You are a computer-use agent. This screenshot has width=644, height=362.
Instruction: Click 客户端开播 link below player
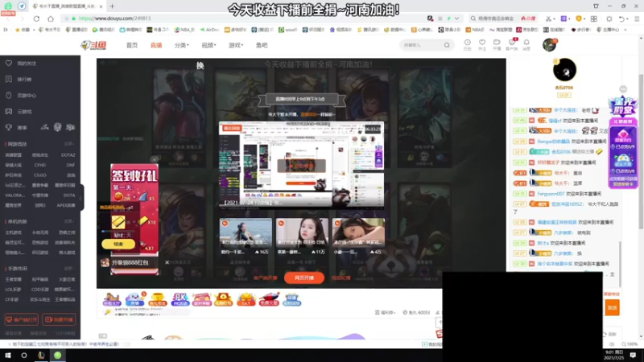pyautogui.click(x=266, y=278)
